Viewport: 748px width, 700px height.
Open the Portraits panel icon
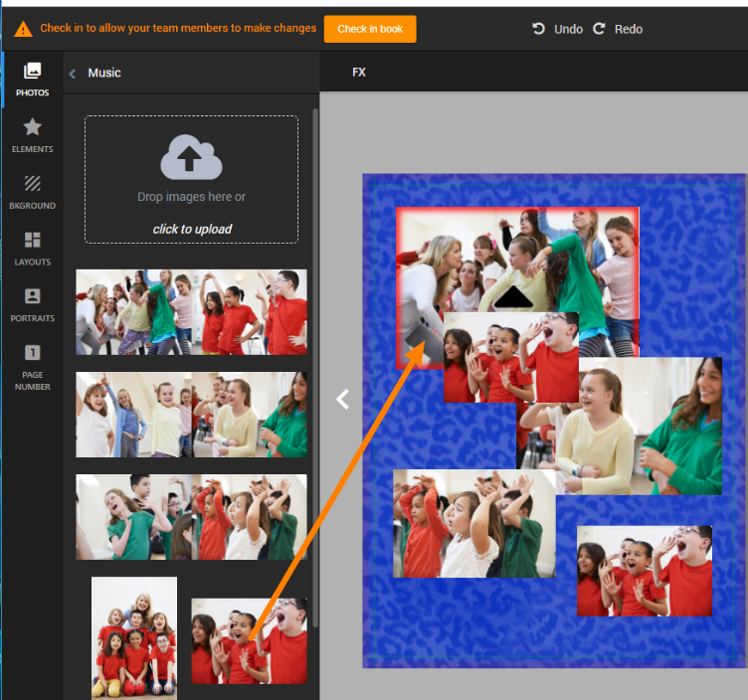coord(32,296)
